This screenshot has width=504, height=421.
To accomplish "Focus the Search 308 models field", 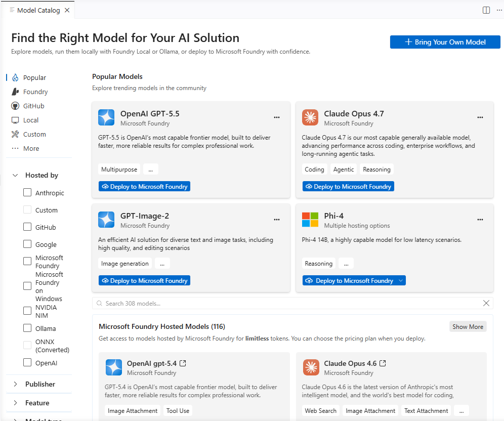I will click(x=292, y=304).
